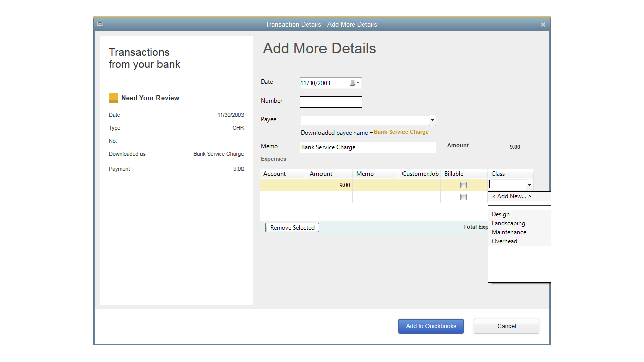Select Design in the Class dropdown list
The width and height of the screenshot is (644, 362).
pos(500,214)
